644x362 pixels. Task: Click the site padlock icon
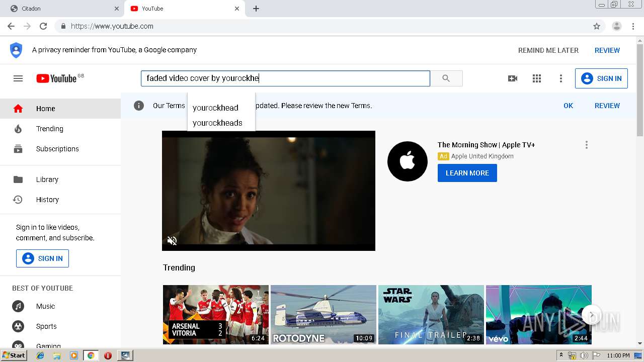click(63, 26)
